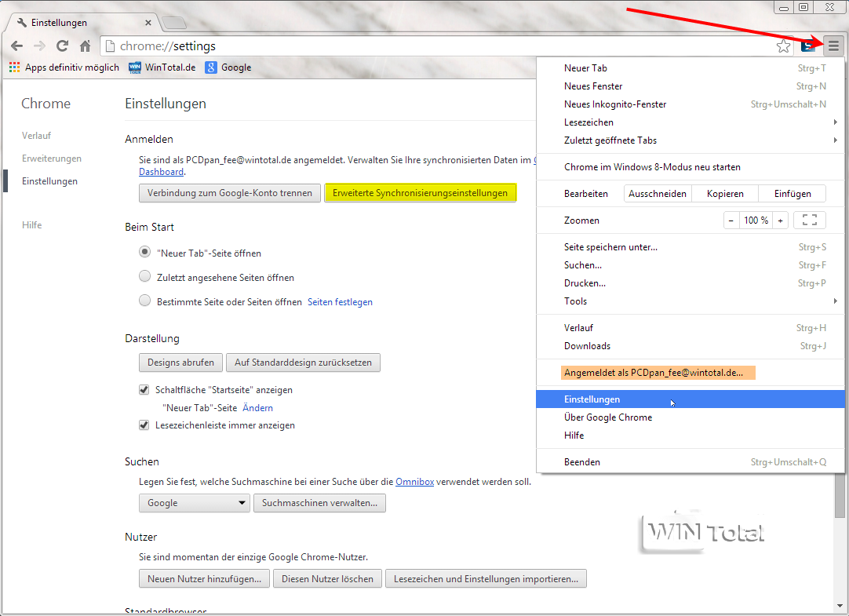The height and width of the screenshot is (616, 849).
Task: Click the forward navigation arrow
Action: (x=39, y=46)
